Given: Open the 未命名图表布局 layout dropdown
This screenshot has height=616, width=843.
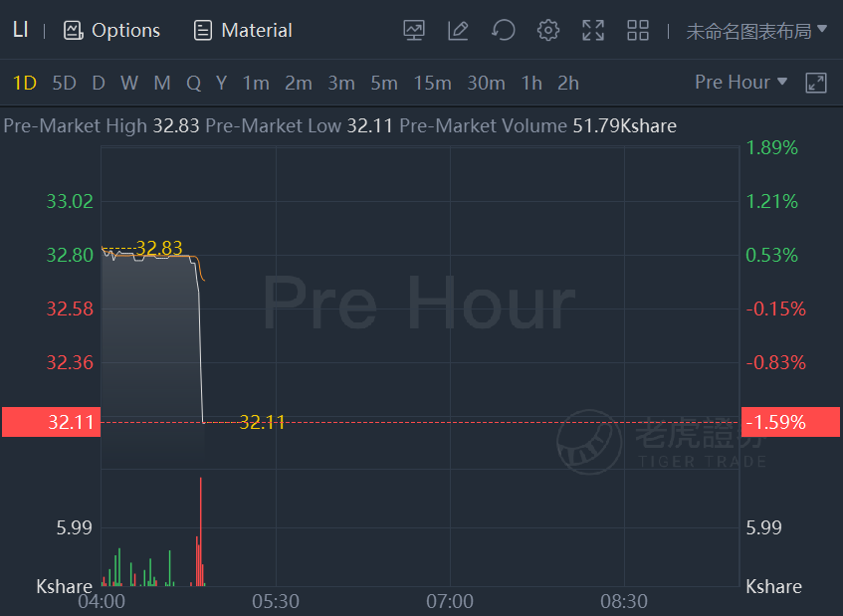Looking at the screenshot, I should point(755,31).
